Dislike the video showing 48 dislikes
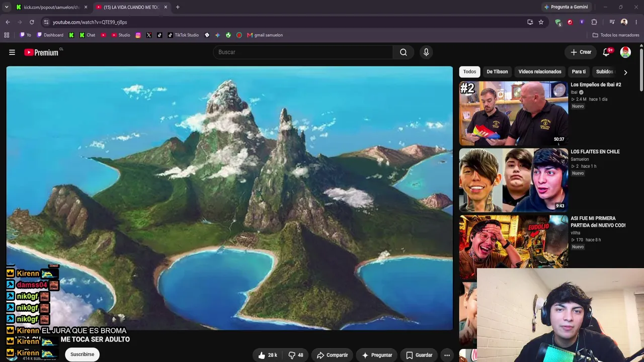 296,355
